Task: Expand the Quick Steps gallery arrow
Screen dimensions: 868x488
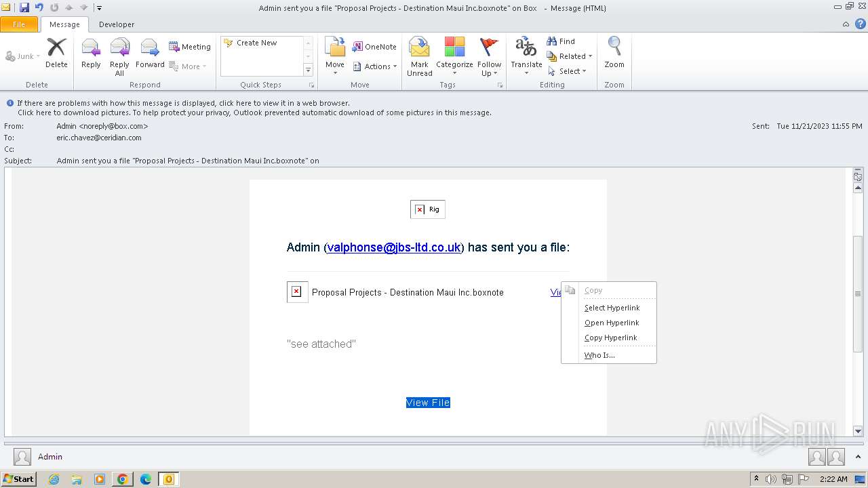Action: pos(308,70)
